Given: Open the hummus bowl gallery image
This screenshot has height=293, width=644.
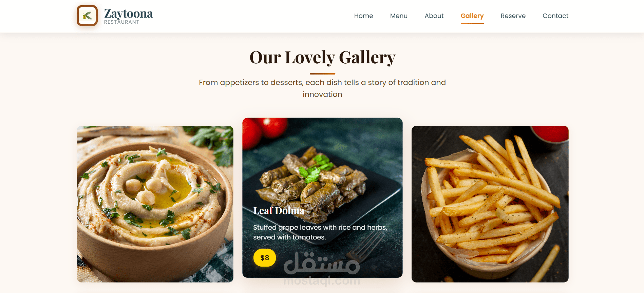Looking at the screenshot, I should 155,204.
